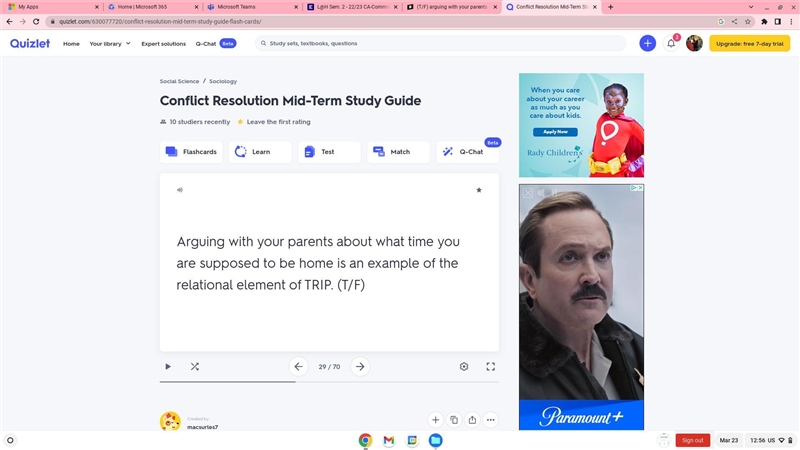Open Gmail from the shelf

[389, 440]
